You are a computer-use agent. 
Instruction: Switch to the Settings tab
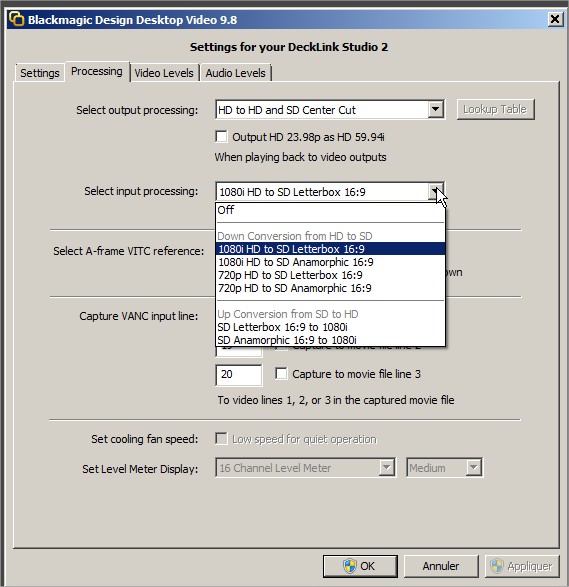pyautogui.click(x=40, y=73)
